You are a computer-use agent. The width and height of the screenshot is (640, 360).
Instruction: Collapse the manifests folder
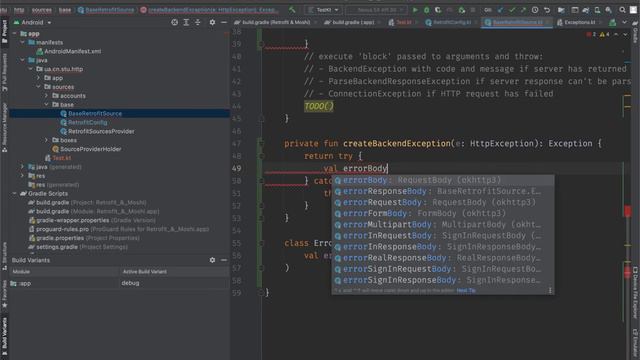(22, 42)
